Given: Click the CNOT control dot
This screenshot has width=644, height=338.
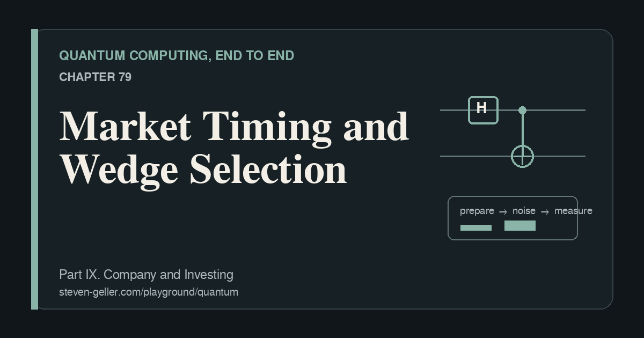Looking at the screenshot, I should [522, 110].
